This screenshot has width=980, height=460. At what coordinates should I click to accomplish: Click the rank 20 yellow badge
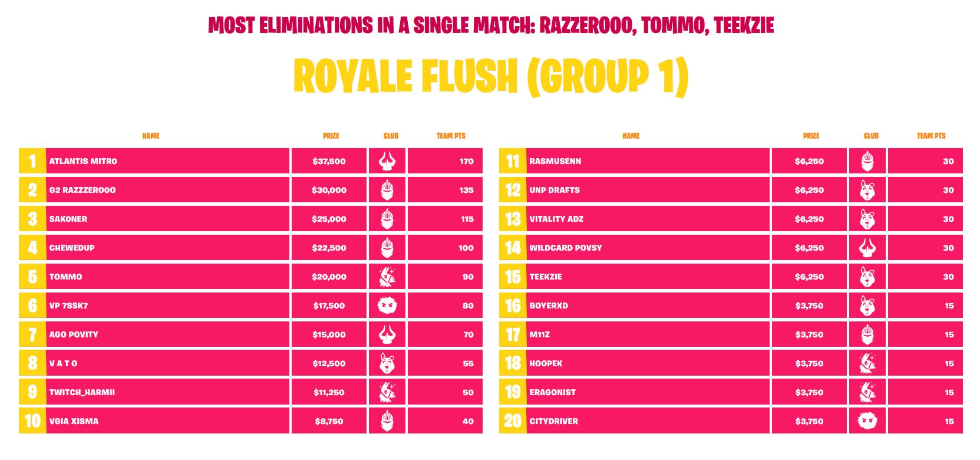point(513,421)
